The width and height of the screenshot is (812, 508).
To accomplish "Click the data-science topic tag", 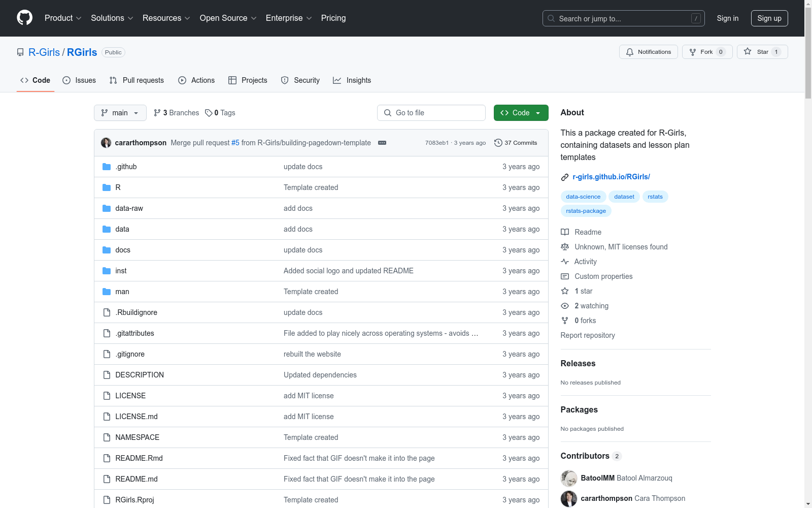I will [x=583, y=197].
